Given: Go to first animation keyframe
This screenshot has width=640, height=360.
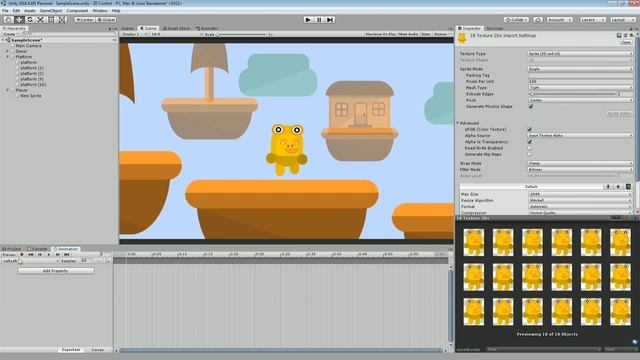Looking at the screenshot, I should coord(31,254).
